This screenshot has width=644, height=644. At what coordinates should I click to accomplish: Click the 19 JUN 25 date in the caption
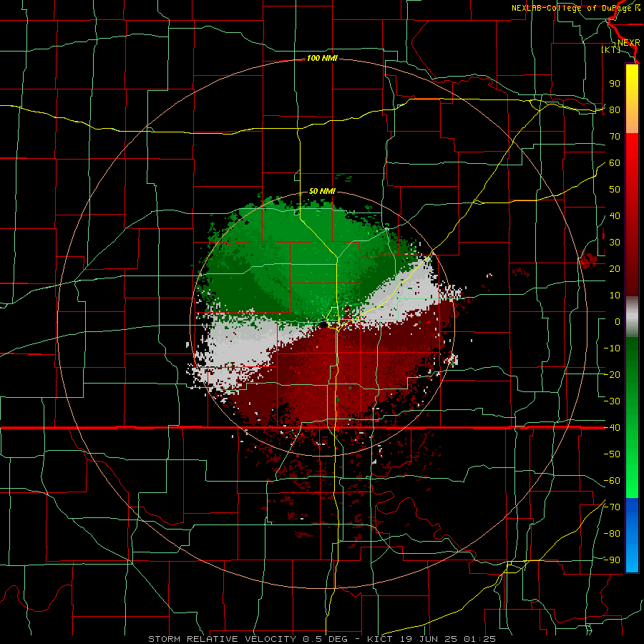pos(428,639)
